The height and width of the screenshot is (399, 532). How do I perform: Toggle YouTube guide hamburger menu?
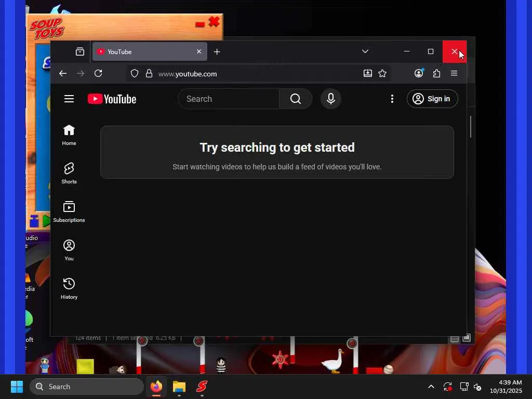click(x=69, y=99)
